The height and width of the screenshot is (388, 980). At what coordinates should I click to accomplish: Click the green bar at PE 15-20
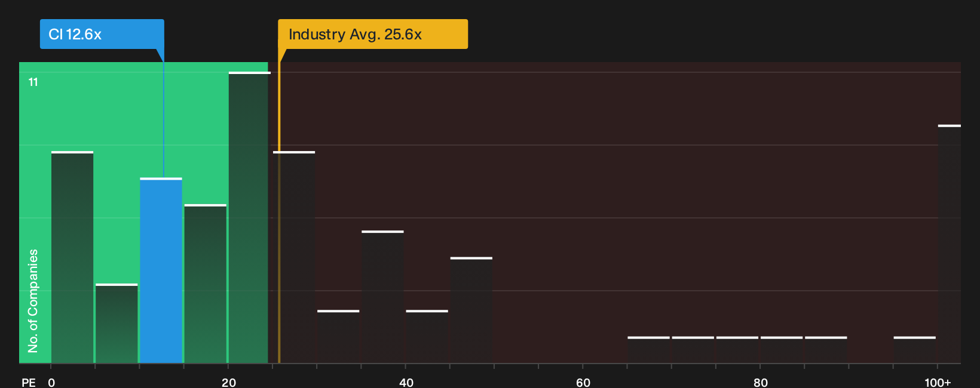(x=206, y=284)
